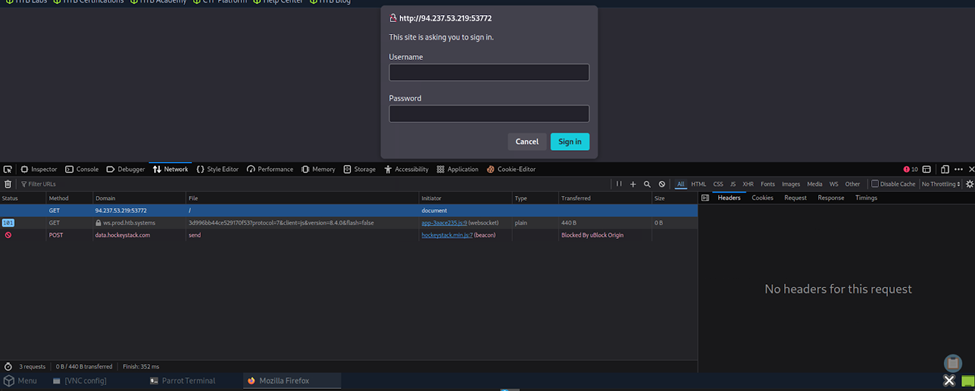The width and height of the screenshot is (975, 391).
Task: Click the stopwatch icon in network status bar
Action: 8,367
